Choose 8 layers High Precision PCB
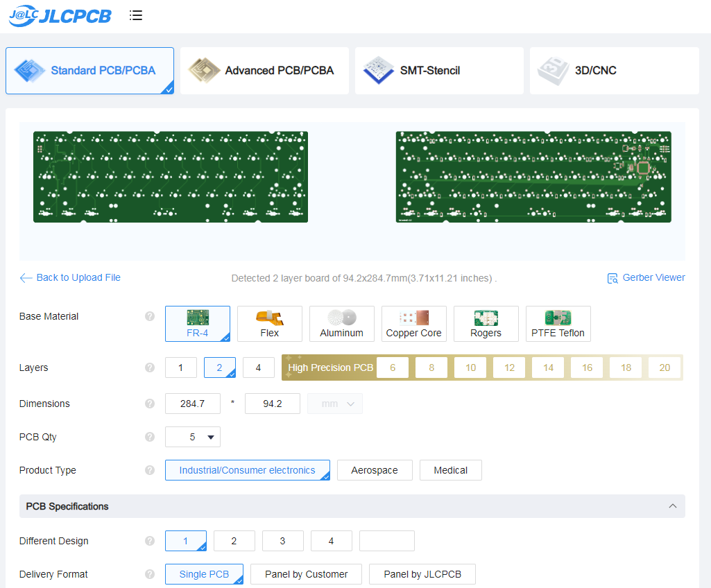The height and width of the screenshot is (588, 711). tap(431, 367)
